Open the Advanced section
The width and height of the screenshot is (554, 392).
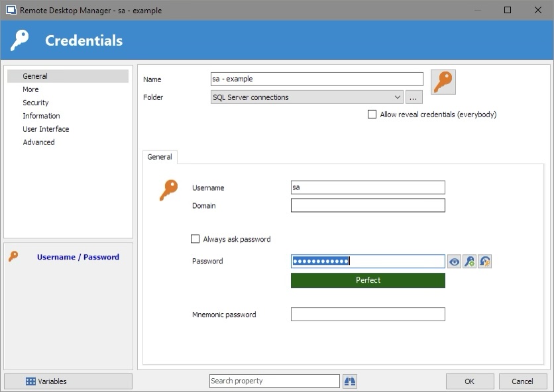coord(39,142)
